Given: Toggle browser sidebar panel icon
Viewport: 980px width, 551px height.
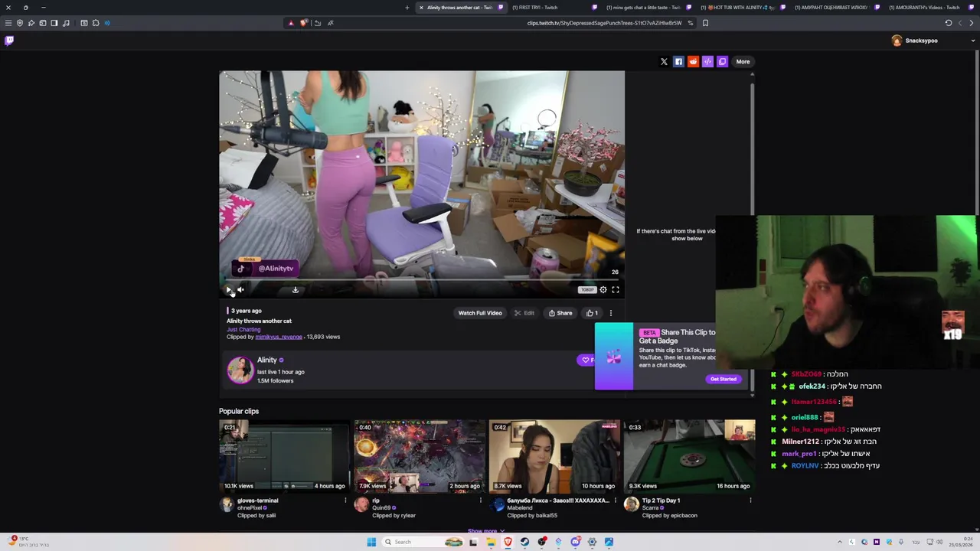Looking at the screenshot, I should point(54,23).
